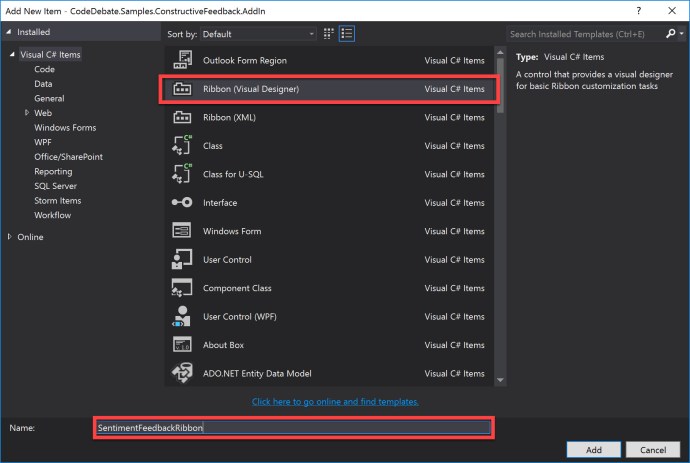Choose the Class template icon

[182, 146]
